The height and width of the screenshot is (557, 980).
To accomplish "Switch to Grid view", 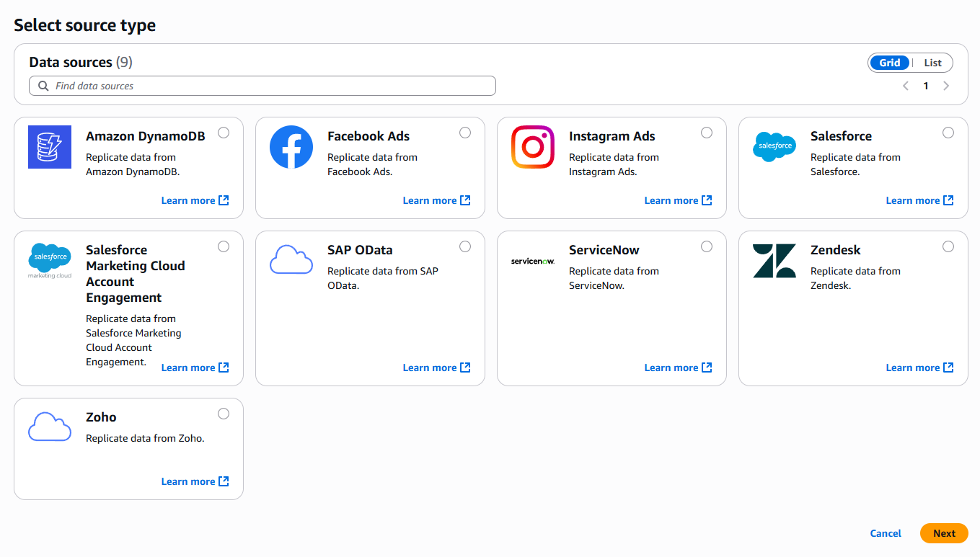I will coord(890,63).
